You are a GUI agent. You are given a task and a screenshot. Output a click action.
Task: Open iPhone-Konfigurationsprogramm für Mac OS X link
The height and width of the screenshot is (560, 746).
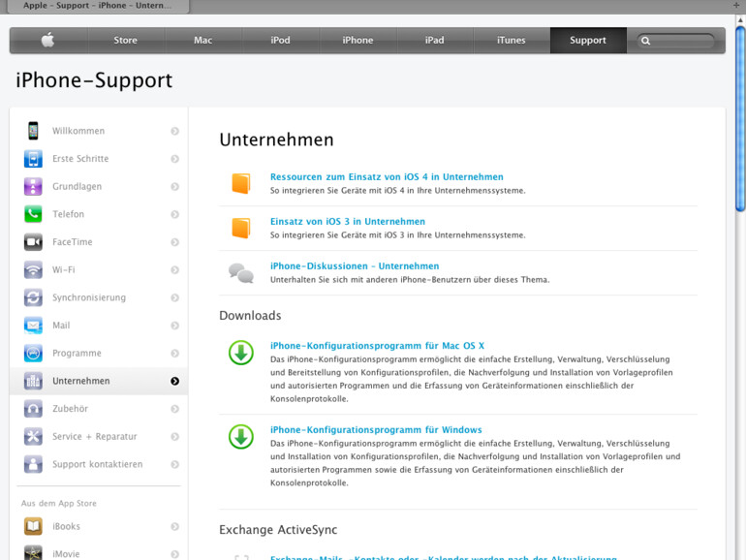coord(377,346)
